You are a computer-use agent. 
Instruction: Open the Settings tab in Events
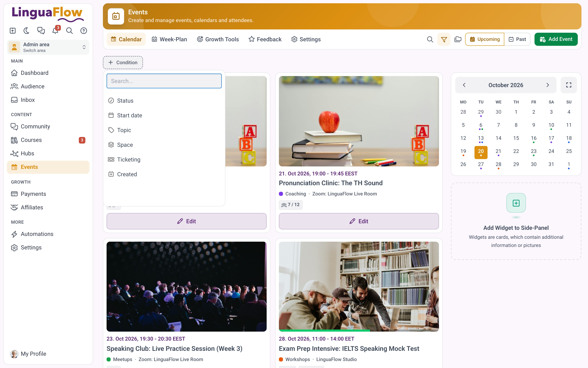point(306,39)
